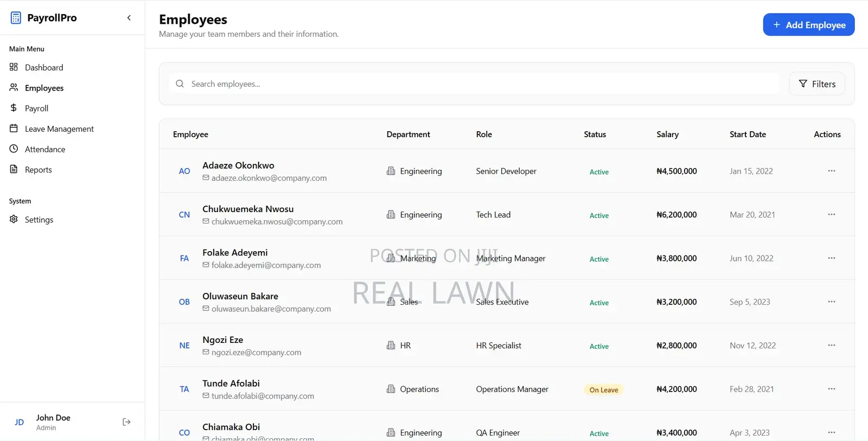This screenshot has width=868, height=441.
Task: Click the QA Engineer role cell
Action: (497, 433)
